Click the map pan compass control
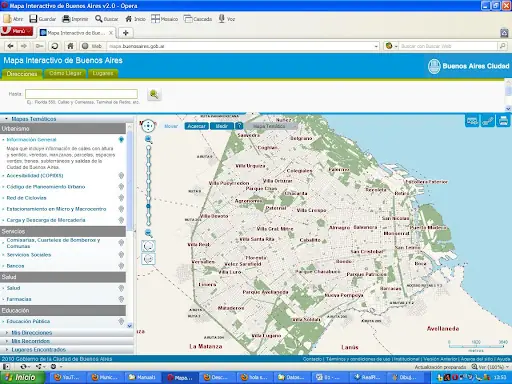The image size is (512, 384). pos(148,126)
